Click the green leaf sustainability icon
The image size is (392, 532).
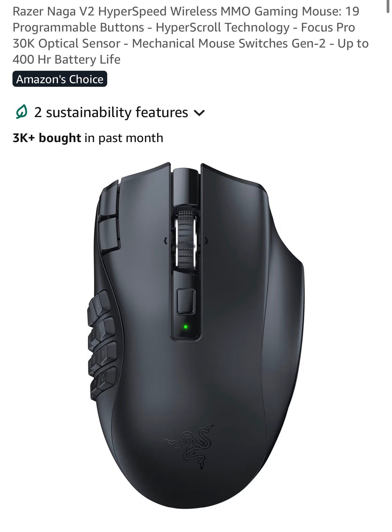pos(21,112)
